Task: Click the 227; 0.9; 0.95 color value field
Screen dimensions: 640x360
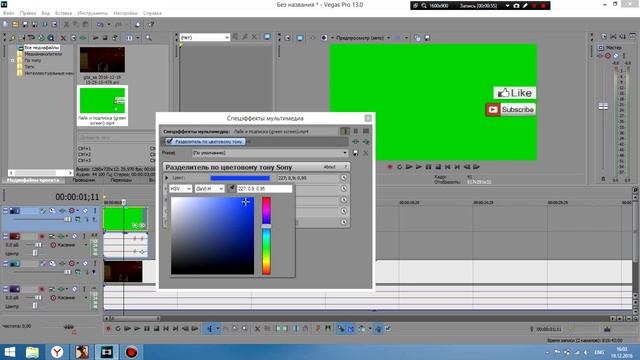Action: click(x=264, y=189)
